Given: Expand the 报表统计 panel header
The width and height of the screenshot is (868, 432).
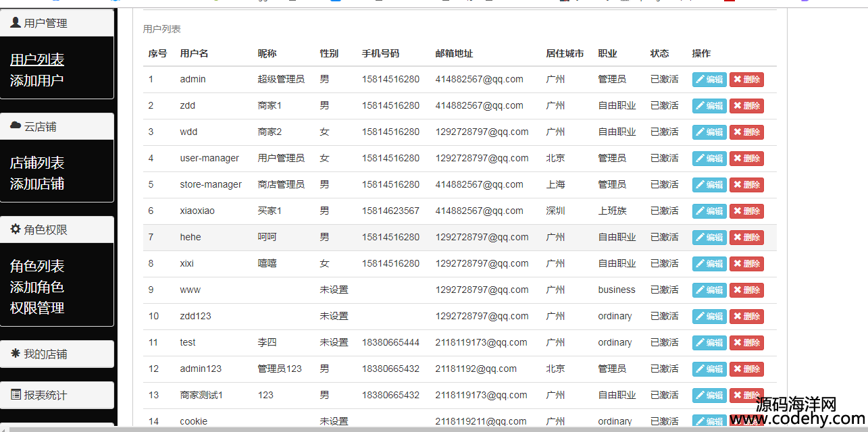Looking at the screenshot, I should 57,395.
